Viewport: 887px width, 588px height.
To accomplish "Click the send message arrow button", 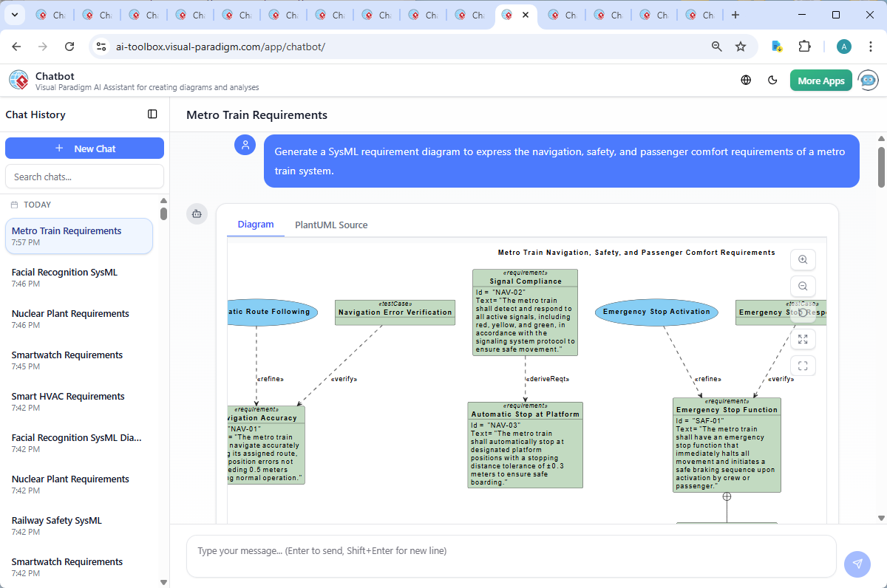I will tap(857, 564).
